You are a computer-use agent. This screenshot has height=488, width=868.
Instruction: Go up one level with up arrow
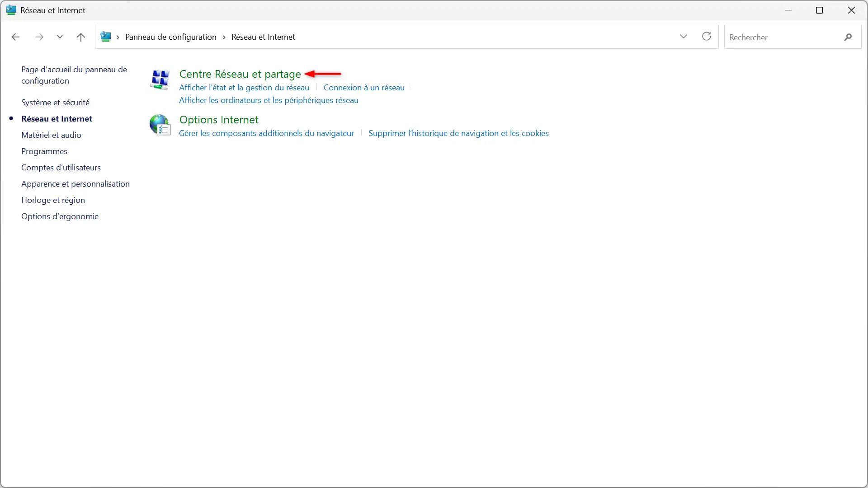(81, 37)
